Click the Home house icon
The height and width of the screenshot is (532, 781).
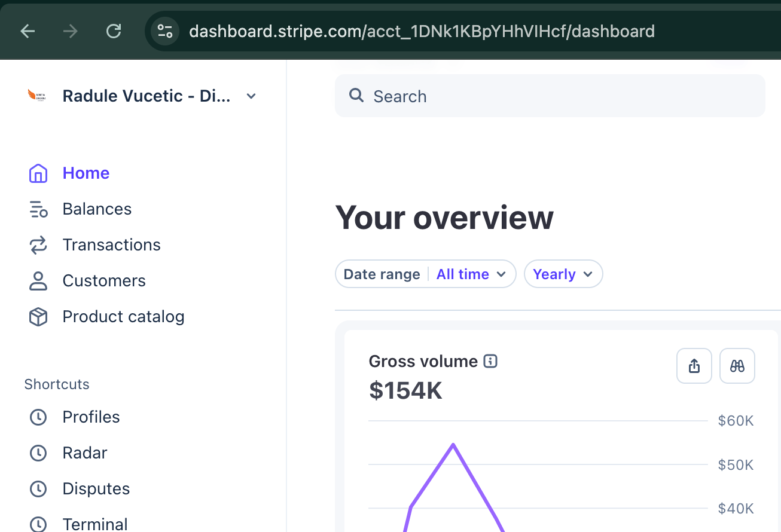click(x=38, y=173)
